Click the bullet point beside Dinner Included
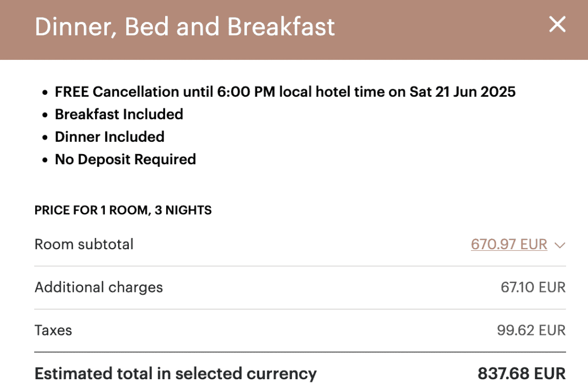Screen dimensions: 588x391 pyautogui.click(x=45, y=137)
